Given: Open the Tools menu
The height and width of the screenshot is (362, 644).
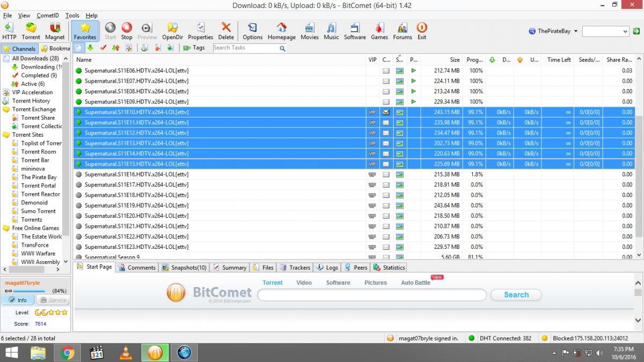Looking at the screenshot, I should tap(72, 16).
